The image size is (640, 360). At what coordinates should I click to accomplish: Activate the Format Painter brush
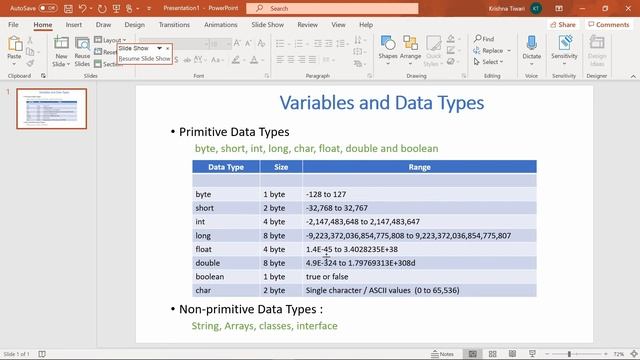click(30, 63)
